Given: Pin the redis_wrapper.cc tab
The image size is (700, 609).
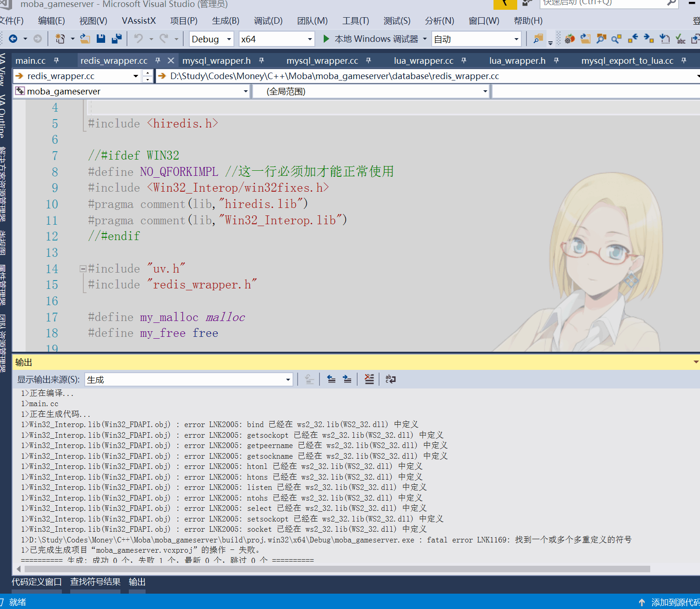Looking at the screenshot, I should coord(158,60).
